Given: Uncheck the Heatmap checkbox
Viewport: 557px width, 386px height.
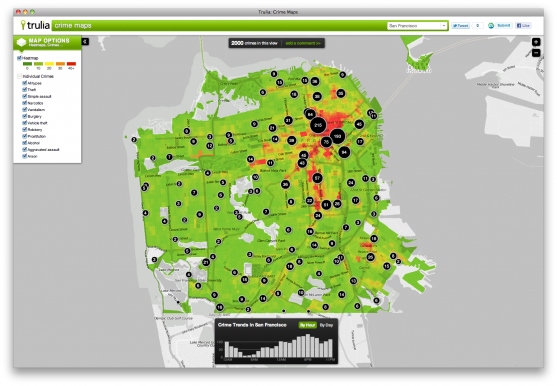Looking at the screenshot, I should point(19,58).
